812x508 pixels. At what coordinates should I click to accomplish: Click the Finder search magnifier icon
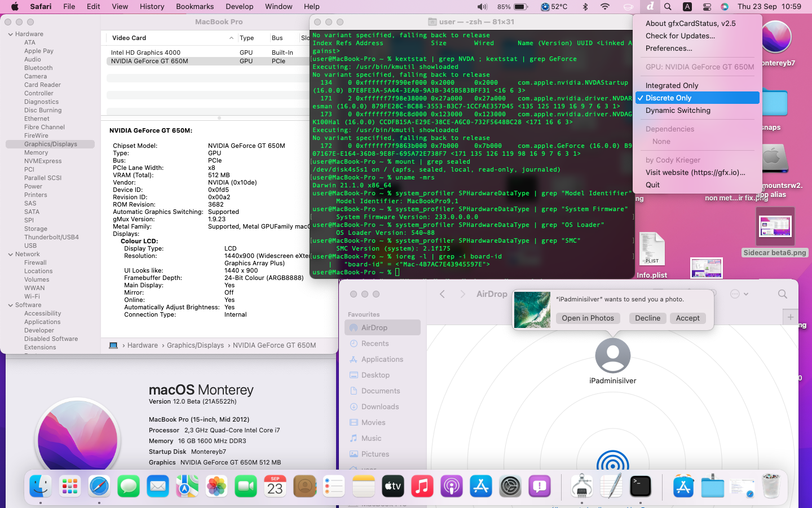coord(782,294)
